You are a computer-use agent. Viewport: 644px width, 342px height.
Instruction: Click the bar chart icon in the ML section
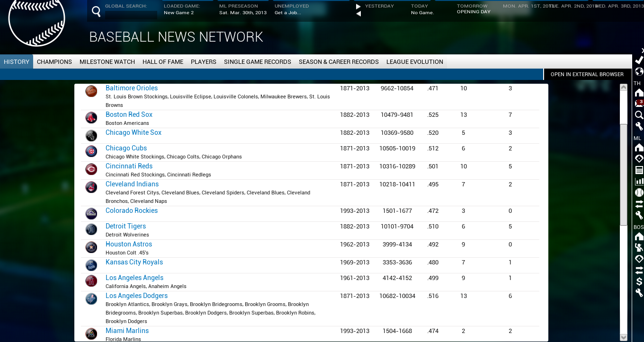(639, 181)
